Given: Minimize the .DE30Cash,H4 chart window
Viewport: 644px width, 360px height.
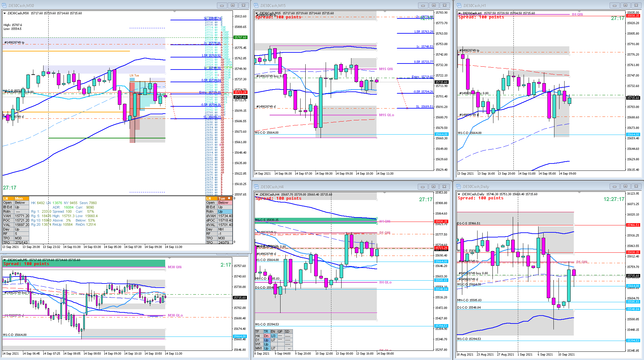Looking at the screenshot, I should coord(423,187).
